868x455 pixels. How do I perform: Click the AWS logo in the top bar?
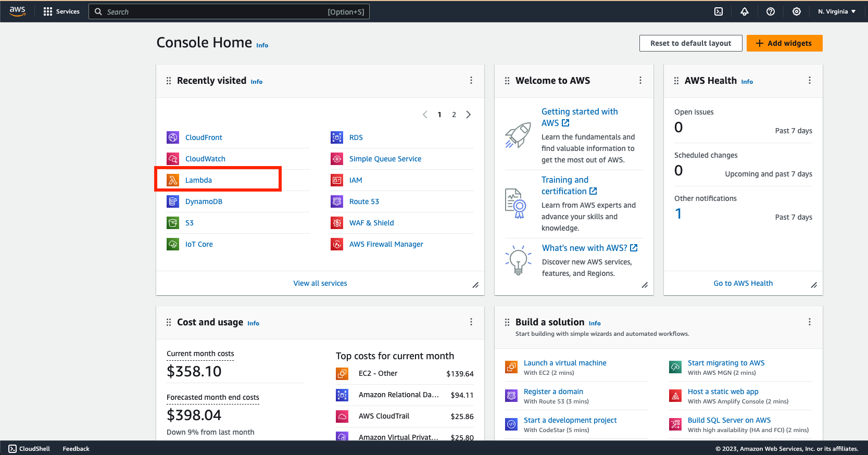[x=17, y=11]
